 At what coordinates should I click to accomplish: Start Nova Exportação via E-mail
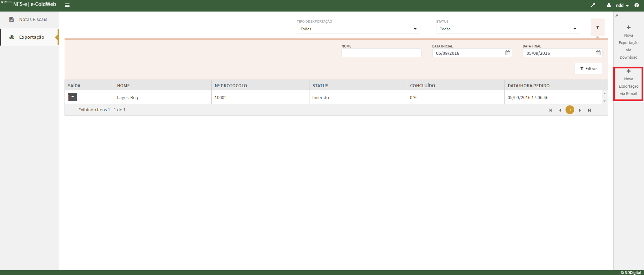[628, 83]
